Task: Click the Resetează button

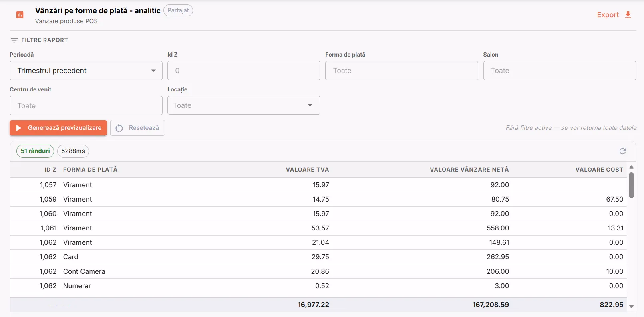Action: click(137, 128)
